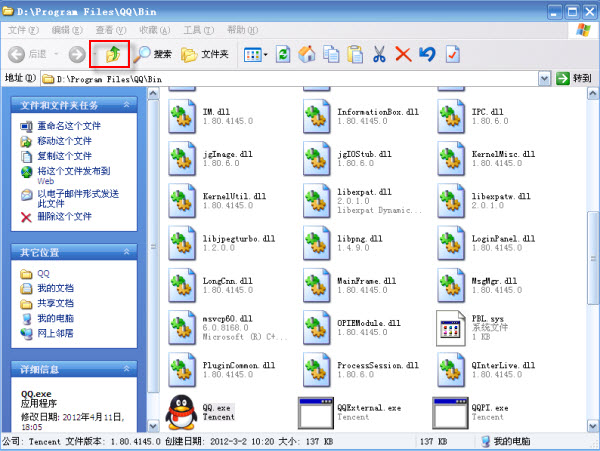Image resolution: width=600 pixels, height=451 pixels.
Task: Collapse the File and Folder Tasks (文件和文件夹任务) panel
Action: point(126,104)
